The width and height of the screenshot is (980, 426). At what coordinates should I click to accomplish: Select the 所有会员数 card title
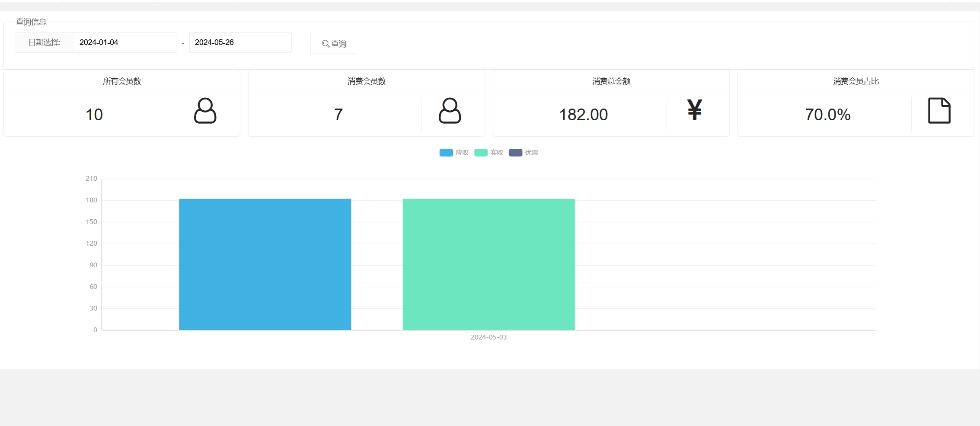click(x=122, y=81)
